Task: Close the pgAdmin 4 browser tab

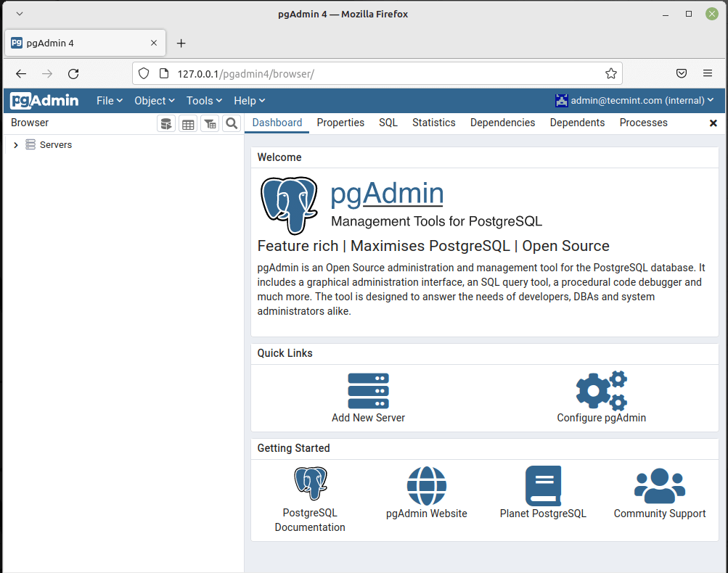Action: (x=154, y=43)
